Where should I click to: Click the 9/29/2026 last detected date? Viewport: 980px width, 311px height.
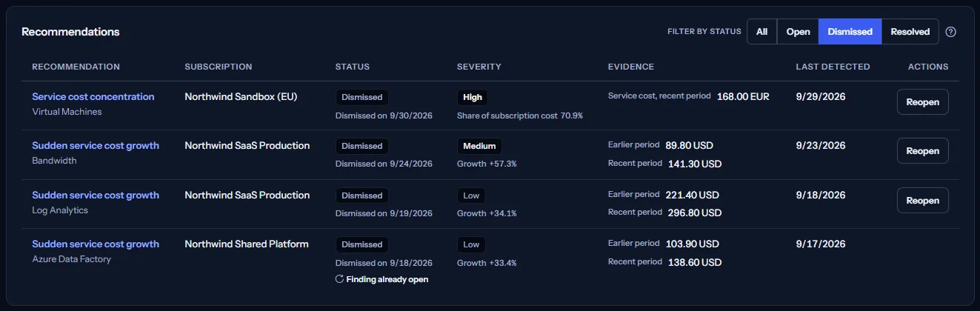[821, 97]
